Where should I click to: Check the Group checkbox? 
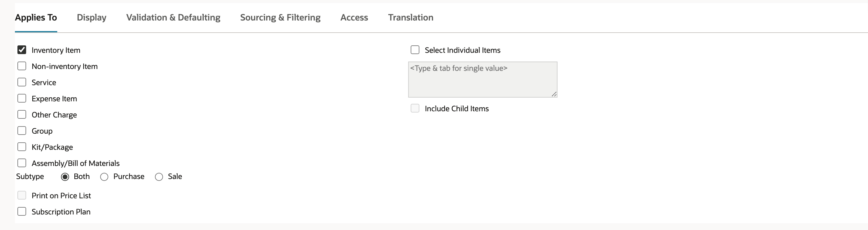click(x=22, y=131)
